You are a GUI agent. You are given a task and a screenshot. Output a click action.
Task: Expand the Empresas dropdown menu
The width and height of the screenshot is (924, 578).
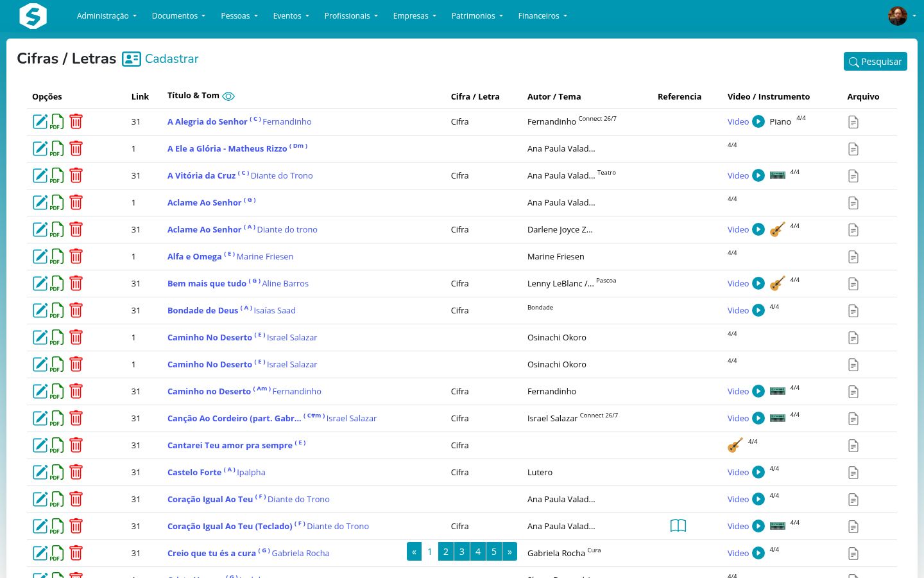(415, 16)
